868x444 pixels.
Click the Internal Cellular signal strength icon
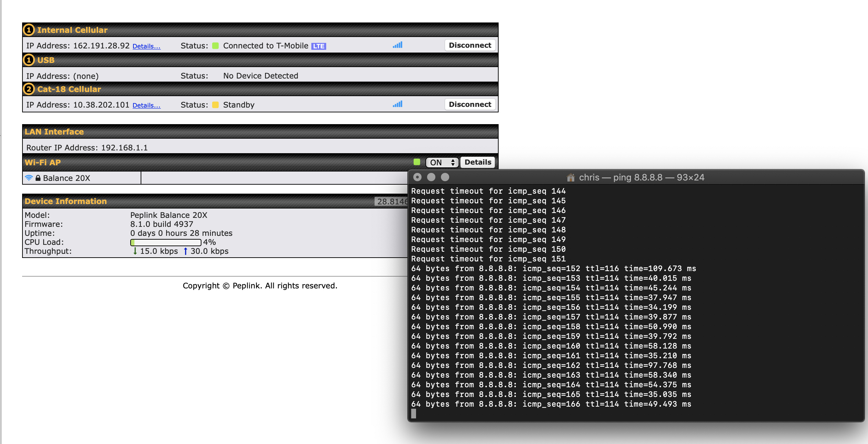397,45
